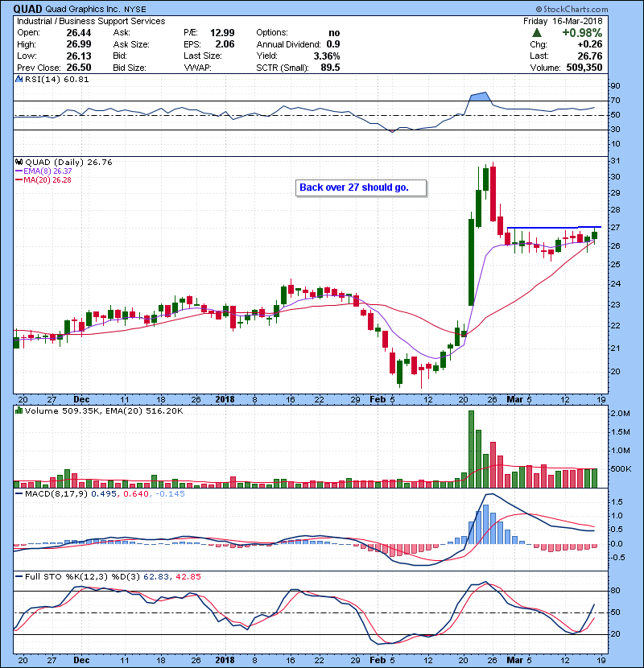Click the Annual Dividend value 0.9

[x=333, y=44]
